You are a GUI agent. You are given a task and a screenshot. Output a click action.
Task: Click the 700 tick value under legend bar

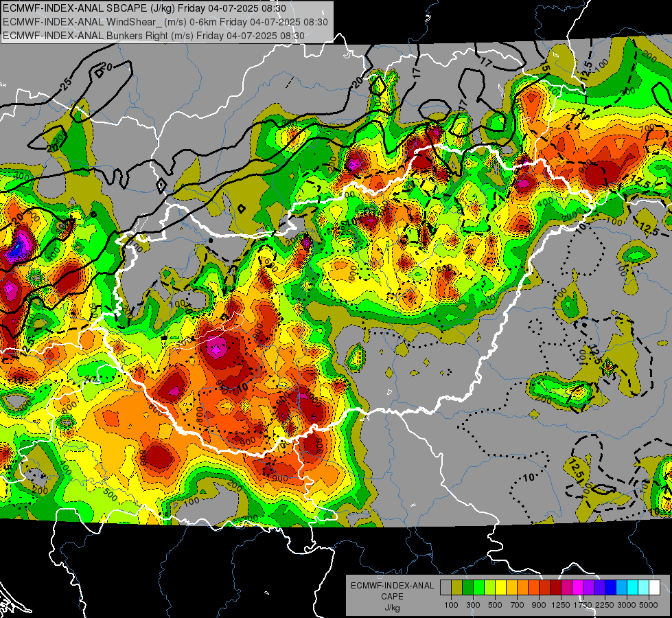click(518, 605)
